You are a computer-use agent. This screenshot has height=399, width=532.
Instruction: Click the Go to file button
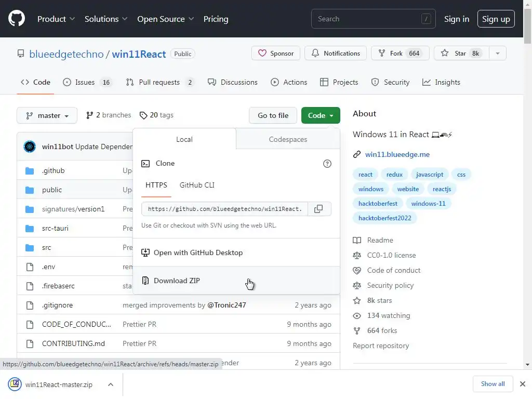[x=273, y=116]
